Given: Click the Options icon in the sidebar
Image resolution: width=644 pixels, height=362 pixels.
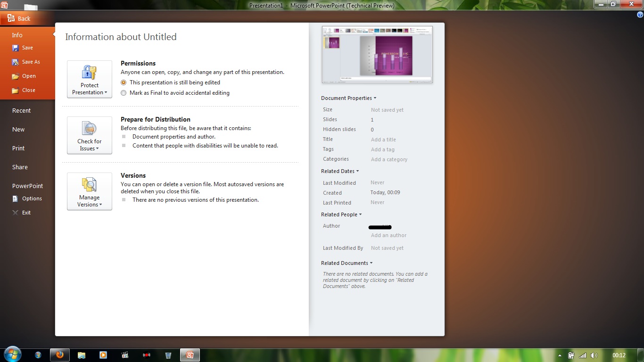Looking at the screenshot, I should coord(16,198).
